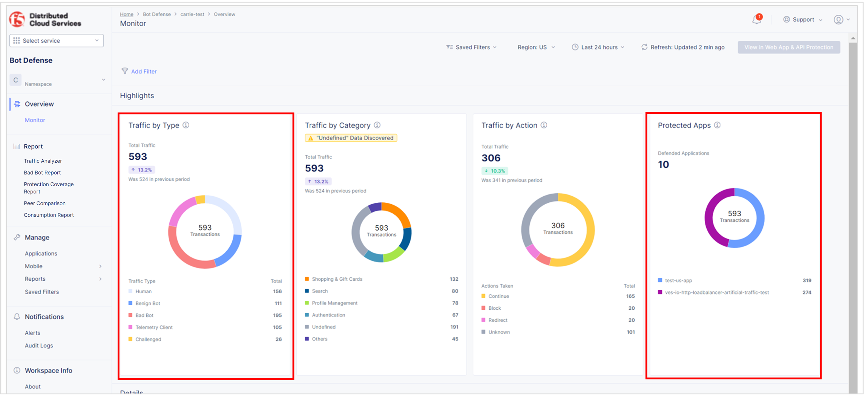Expand the Namespace selector
Viewport: 868px width, 396px height.
[104, 80]
